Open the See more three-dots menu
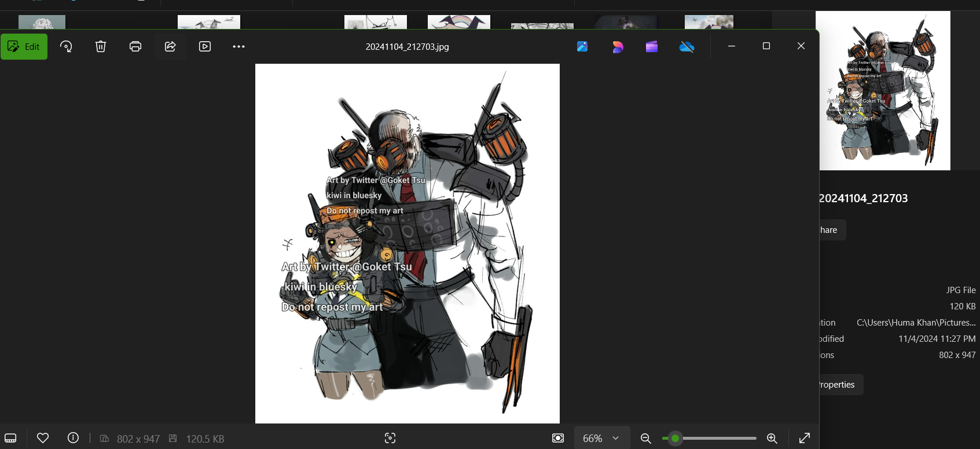 (x=238, y=47)
